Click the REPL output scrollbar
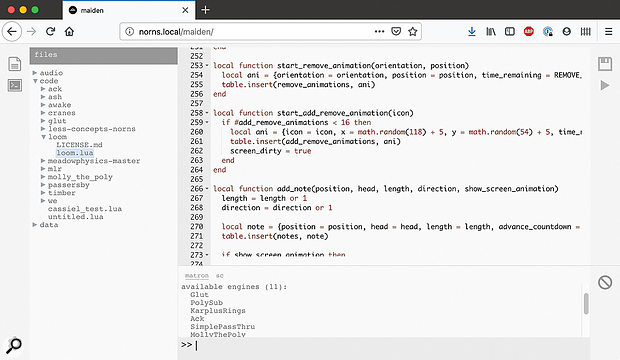The image size is (620, 360). point(586,304)
